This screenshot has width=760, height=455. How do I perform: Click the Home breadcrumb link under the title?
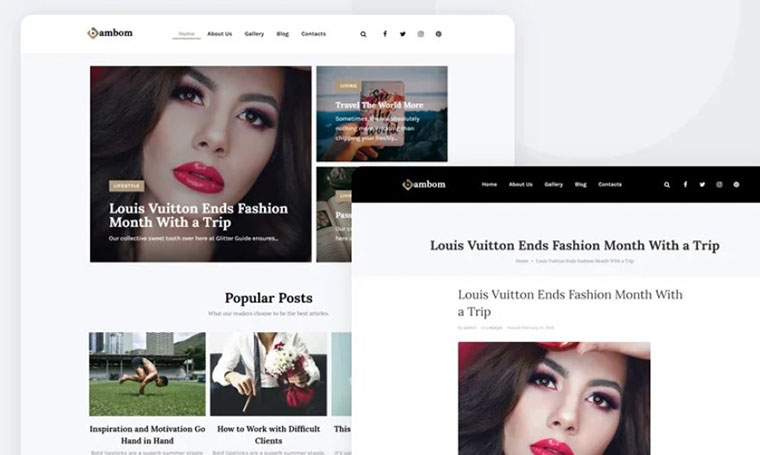tap(522, 261)
